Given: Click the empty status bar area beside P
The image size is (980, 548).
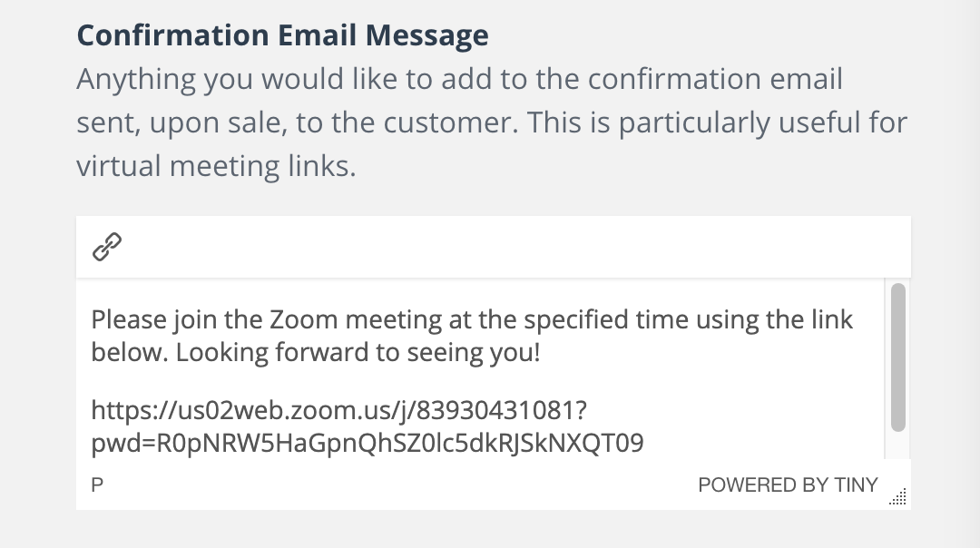Looking at the screenshot, I should pyautogui.click(x=400, y=484).
